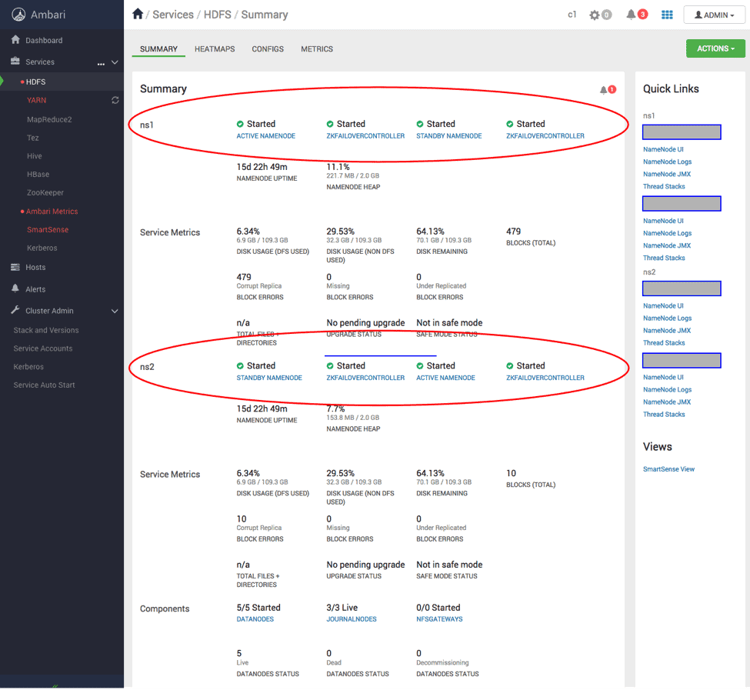750x700 pixels.
Task: Open Services ellipsis actions menu
Action: point(101,62)
